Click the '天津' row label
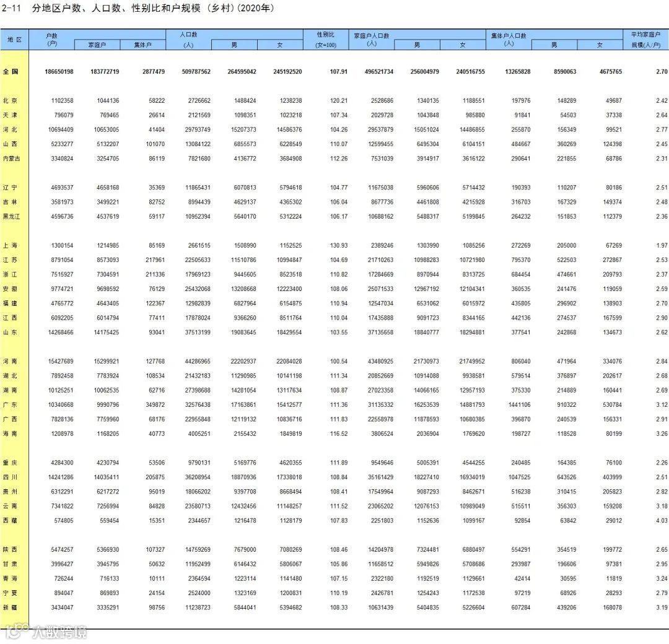This screenshot has height=644, width=669. click(11, 115)
